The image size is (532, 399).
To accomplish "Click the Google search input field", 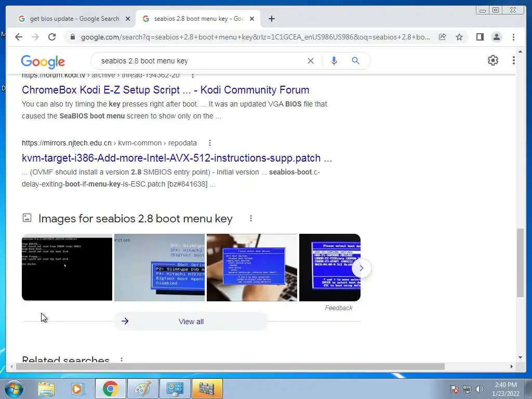I will [200, 61].
